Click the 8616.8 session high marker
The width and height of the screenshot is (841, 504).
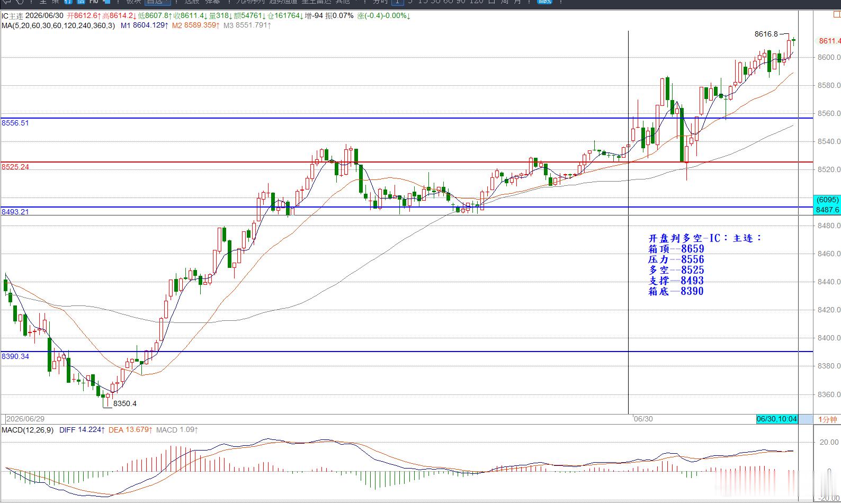tap(766, 34)
